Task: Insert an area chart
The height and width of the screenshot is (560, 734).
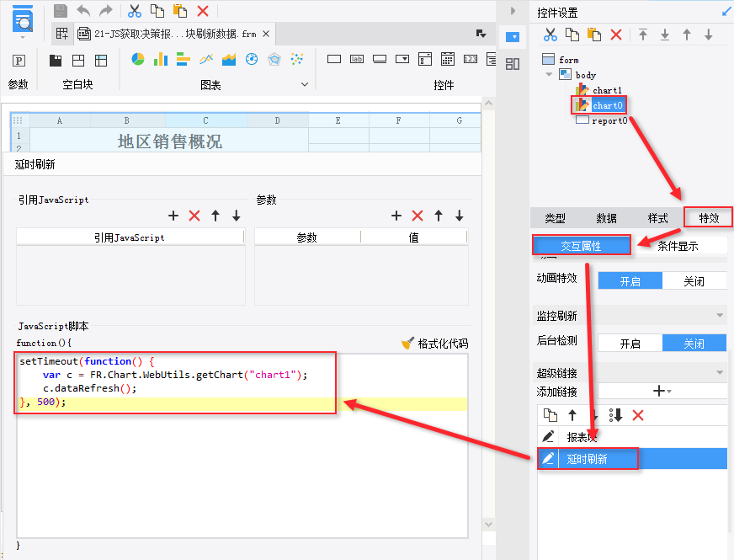Action: coord(229,59)
